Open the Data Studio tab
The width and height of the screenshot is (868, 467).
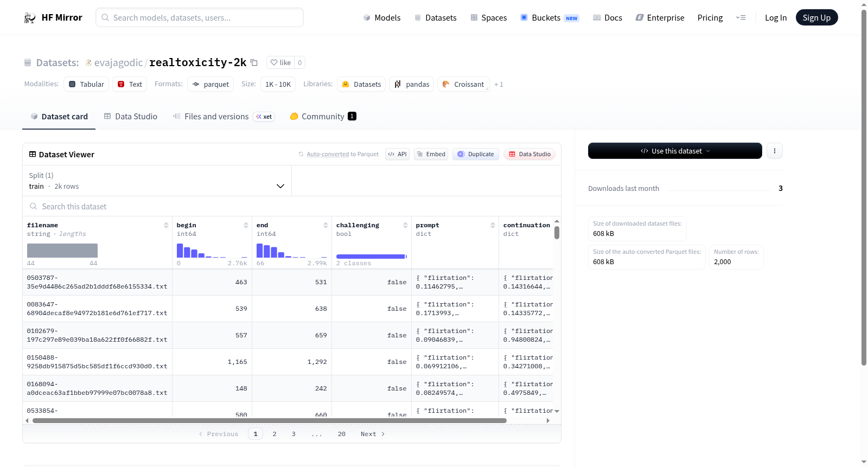point(131,117)
